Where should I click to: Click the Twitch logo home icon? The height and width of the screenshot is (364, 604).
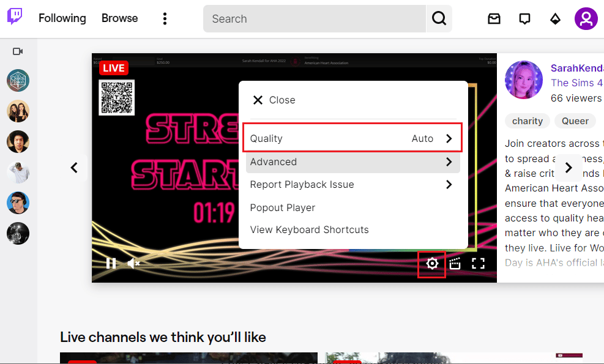pyautogui.click(x=15, y=17)
